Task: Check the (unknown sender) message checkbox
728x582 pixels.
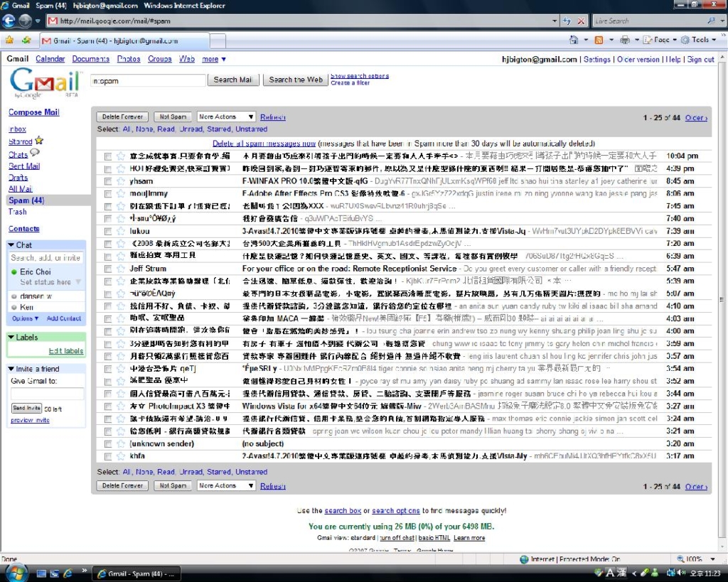Action: tap(108, 444)
